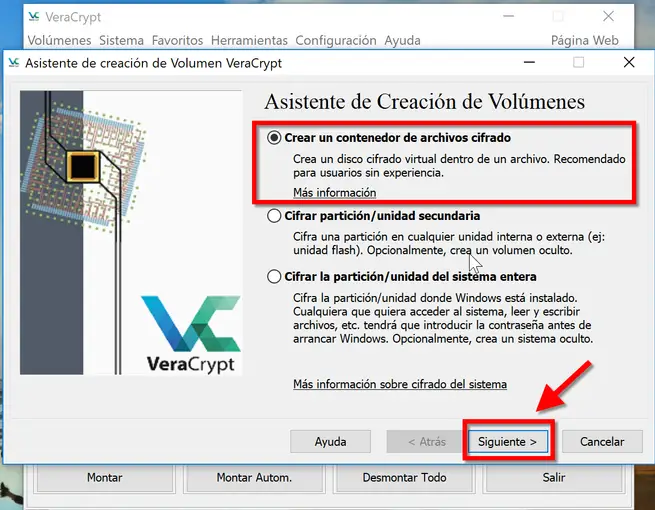Minimize the VeraCrypt main window
655x510 pixels.
point(508,16)
